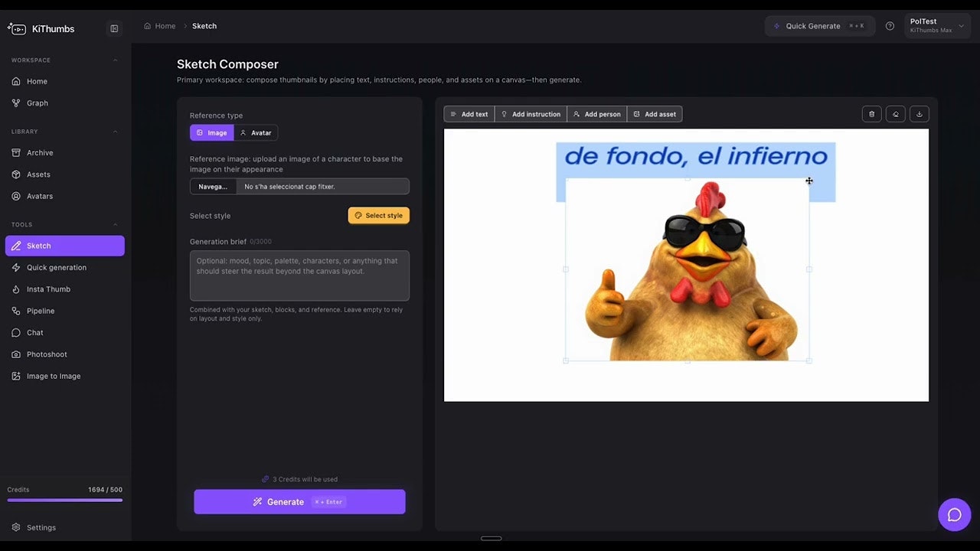Select the Avatar reference type
This screenshot has height=551, width=980.
click(x=256, y=132)
